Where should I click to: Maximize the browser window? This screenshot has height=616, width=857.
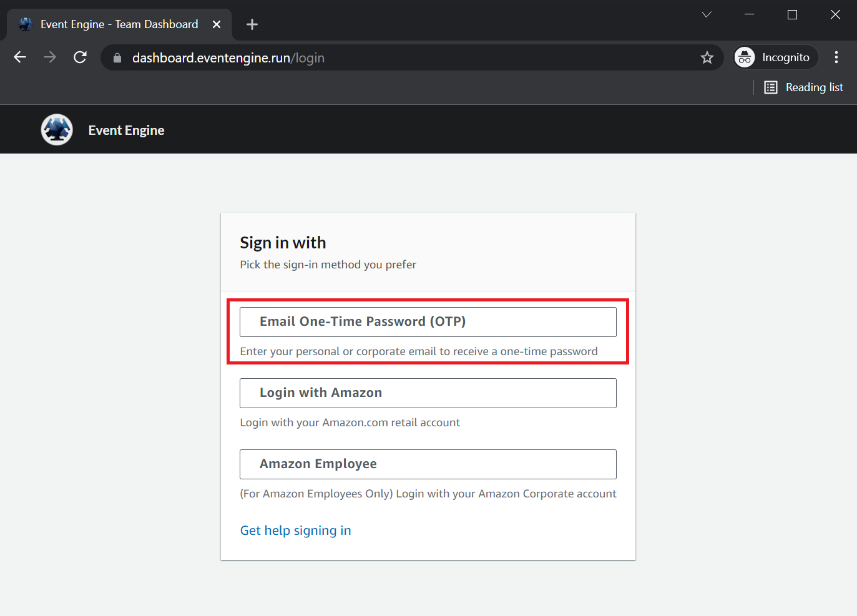792,14
